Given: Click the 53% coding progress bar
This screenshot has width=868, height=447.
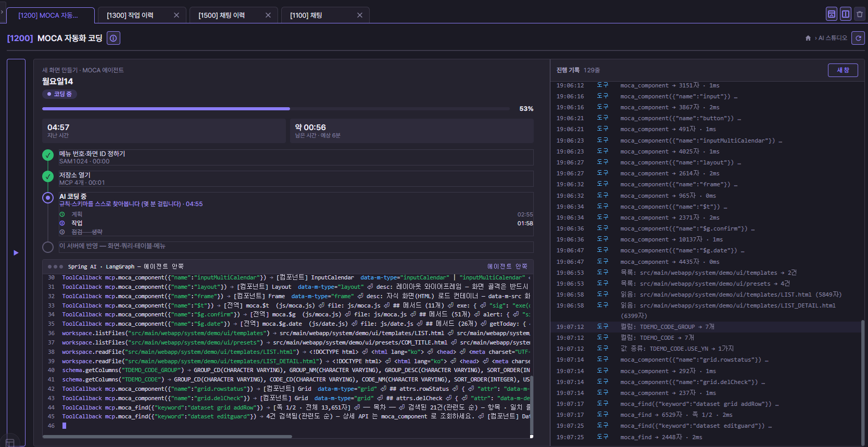Looking at the screenshot, I should [x=276, y=109].
